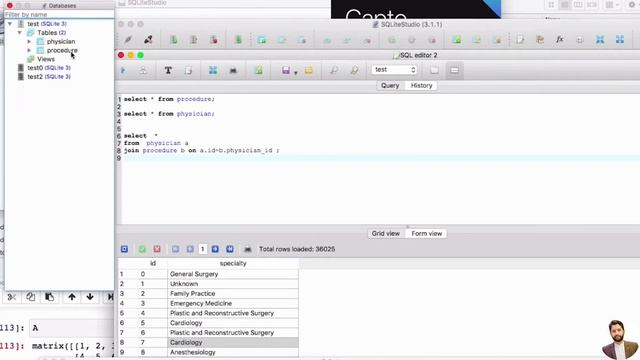The image size is (640, 360).
Task: Click the Clear execution history icon
Action: click(x=188, y=70)
